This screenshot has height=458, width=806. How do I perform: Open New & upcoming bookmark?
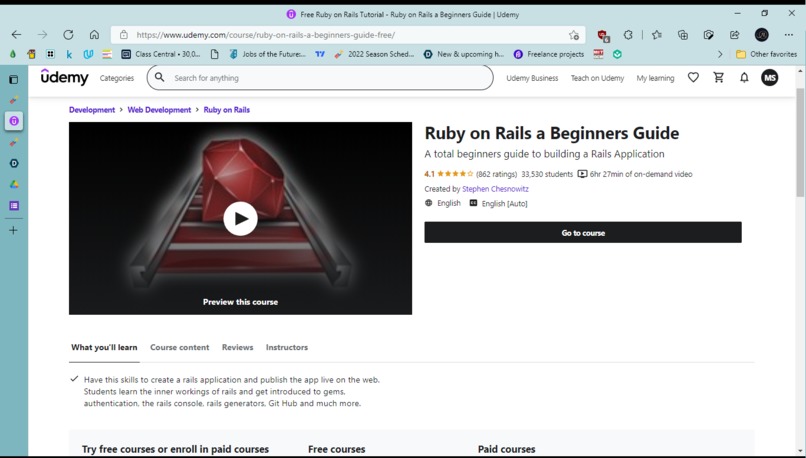pos(464,54)
